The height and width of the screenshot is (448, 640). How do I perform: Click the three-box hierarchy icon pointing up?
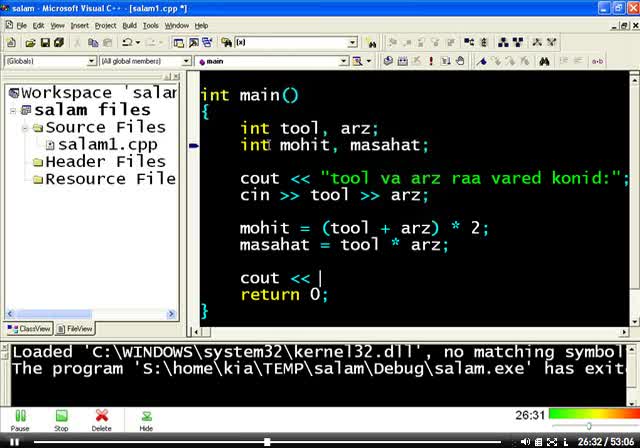coord(503,42)
